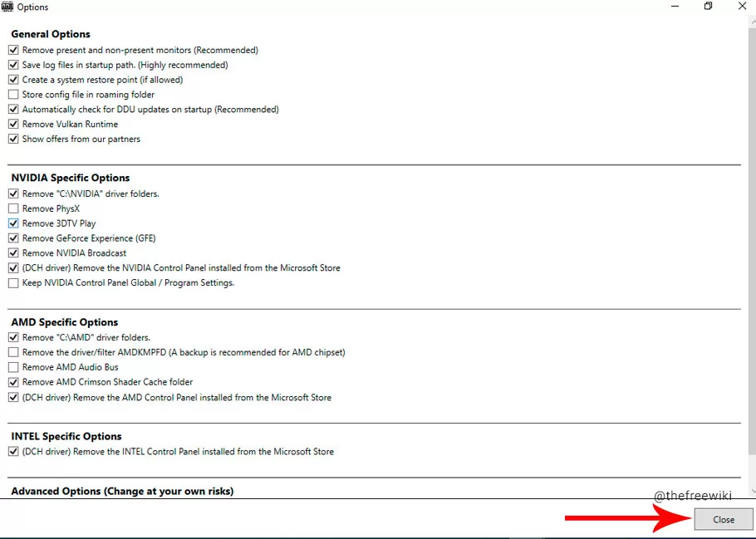Close the Options window with X

point(742,7)
